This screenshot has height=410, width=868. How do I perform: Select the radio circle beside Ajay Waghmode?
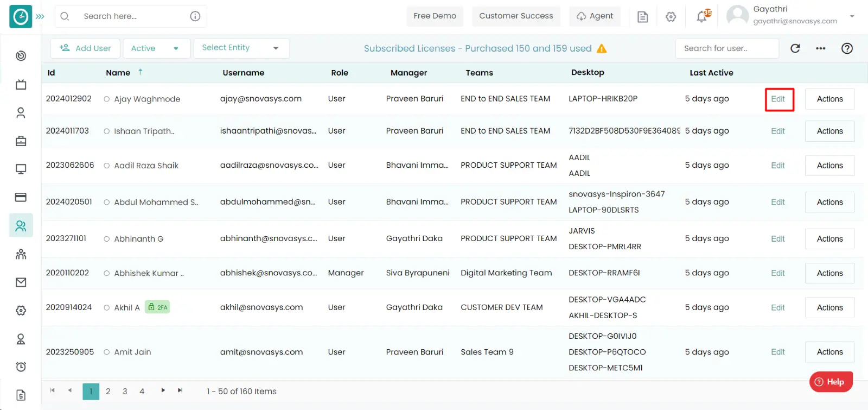tap(107, 99)
